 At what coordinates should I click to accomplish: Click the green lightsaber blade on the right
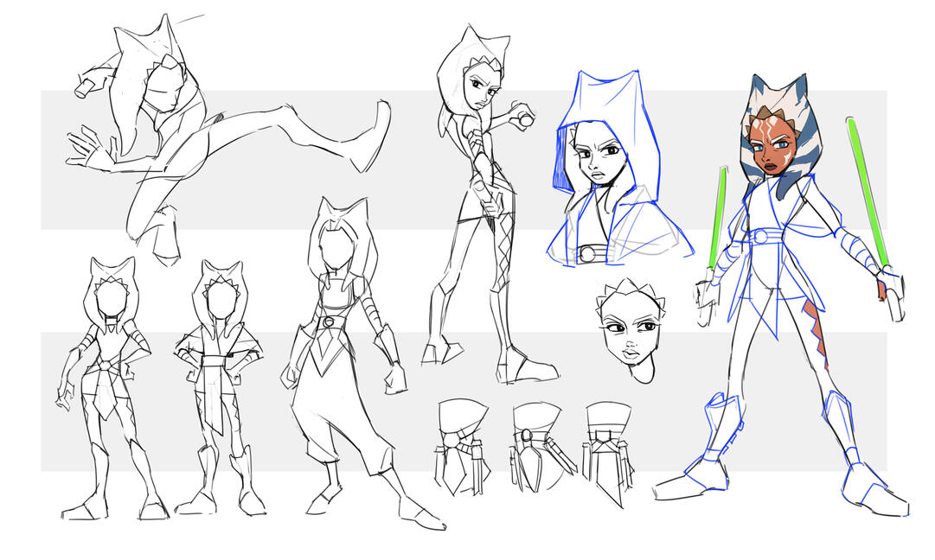click(868, 191)
